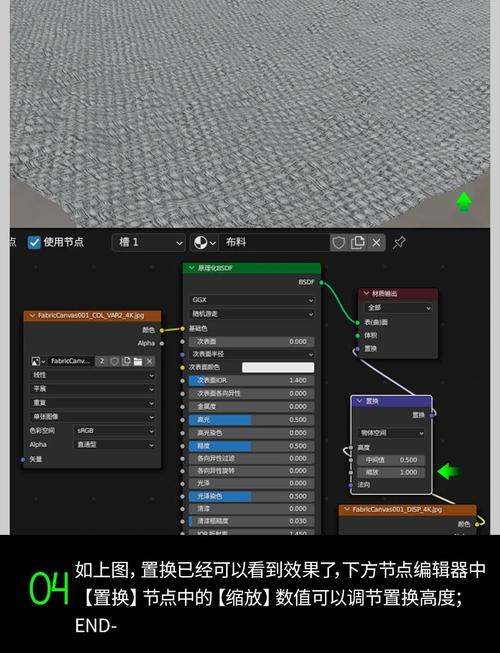Adjust the 清漆 0.000 slider
This screenshot has height=653, width=500.
251,509
